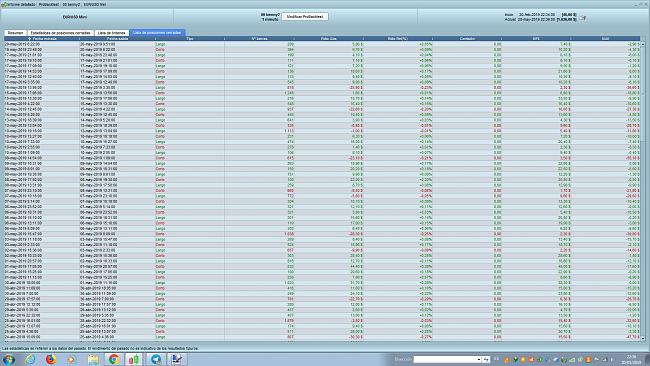Open Telegram from the taskbar
The height and width of the screenshot is (366, 650).
[x=156, y=359]
